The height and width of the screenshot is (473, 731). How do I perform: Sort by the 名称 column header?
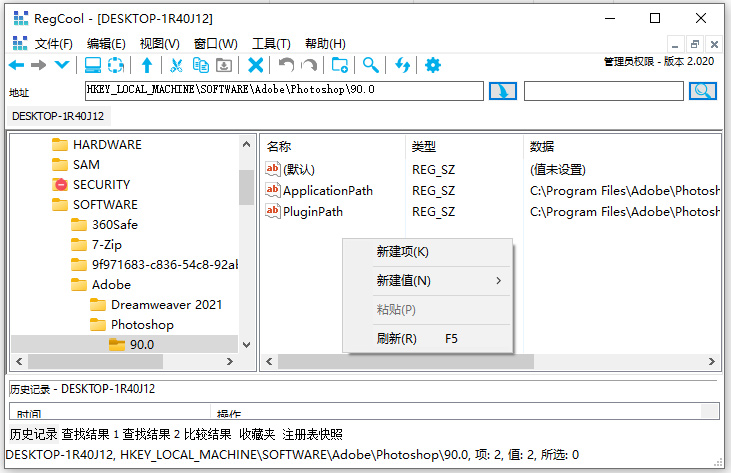coord(279,147)
